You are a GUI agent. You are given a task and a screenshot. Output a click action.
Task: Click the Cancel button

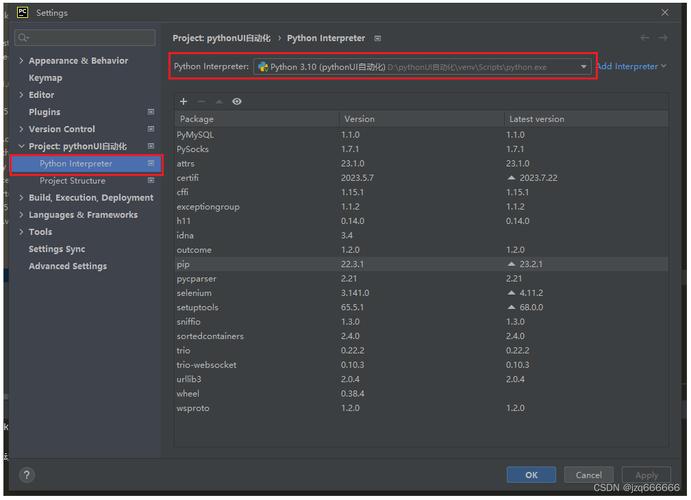tap(588, 475)
